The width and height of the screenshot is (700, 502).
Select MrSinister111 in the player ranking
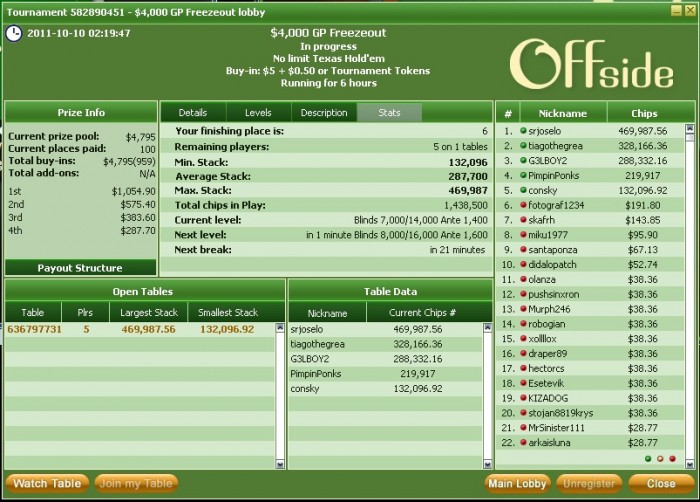tap(590, 428)
